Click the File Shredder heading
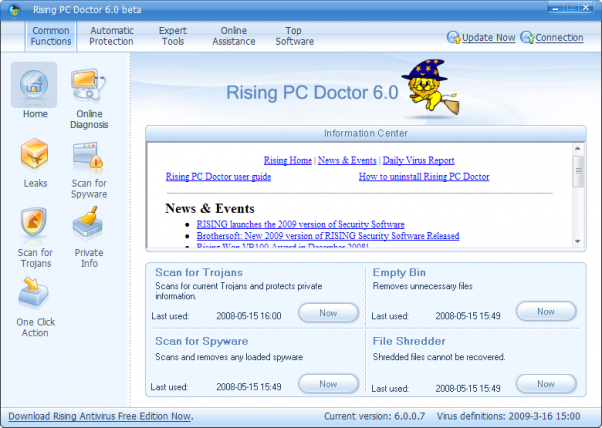Viewport: 602px width, 428px height. coord(409,341)
